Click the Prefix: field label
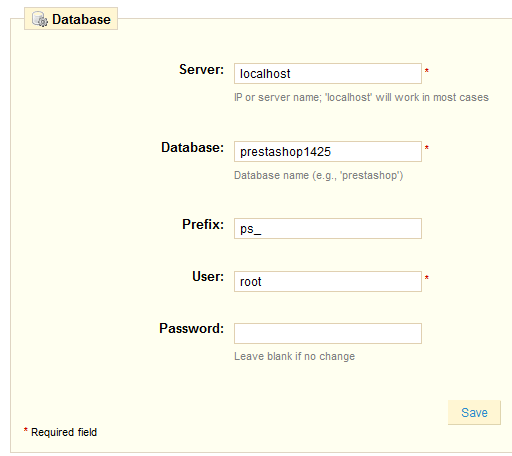This screenshot has width=512, height=456. [203, 224]
